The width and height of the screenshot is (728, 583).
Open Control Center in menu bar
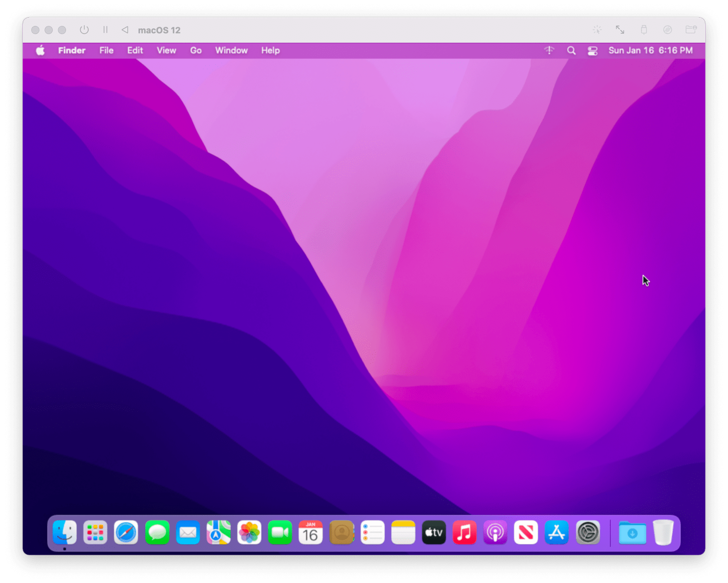(592, 51)
